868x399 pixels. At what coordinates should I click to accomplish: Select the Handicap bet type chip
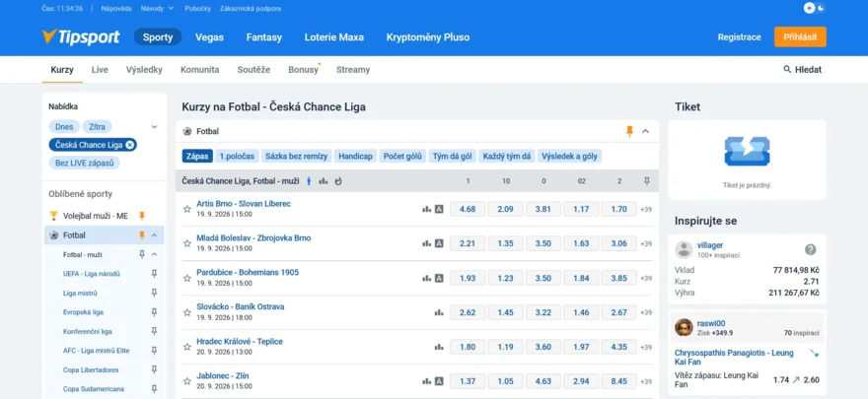tap(355, 157)
